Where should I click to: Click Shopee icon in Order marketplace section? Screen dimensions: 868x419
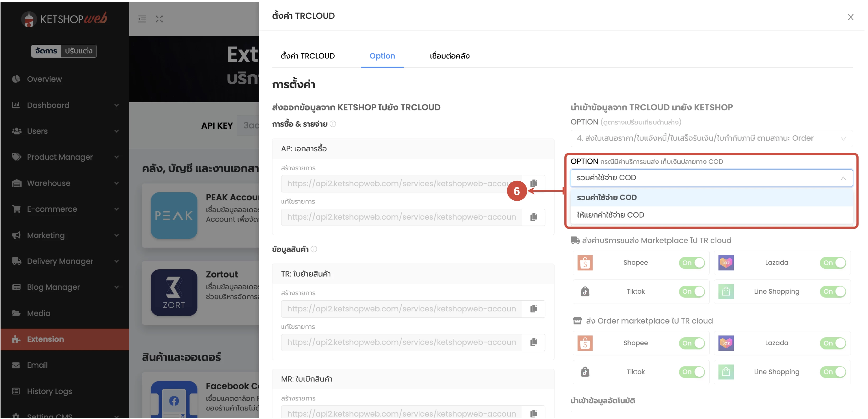tap(585, 343)
